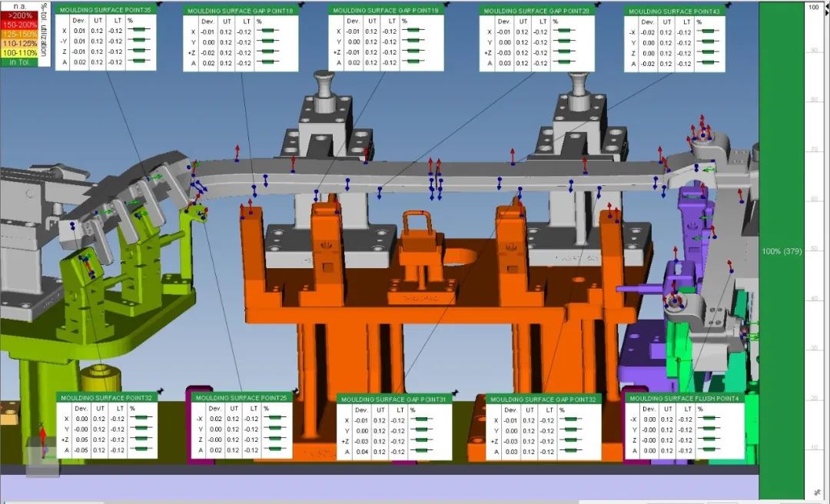The height and width of the screenshot is (504, 830).
Task: Click the -X deviation -0.02 in SURFACE POINT43
Action: (649, 32)
